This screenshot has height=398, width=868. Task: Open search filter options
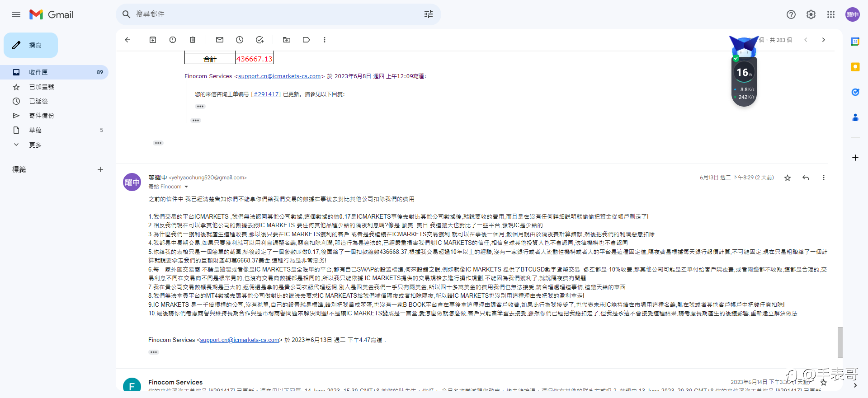pyautogui.click(x=429, y=14)
